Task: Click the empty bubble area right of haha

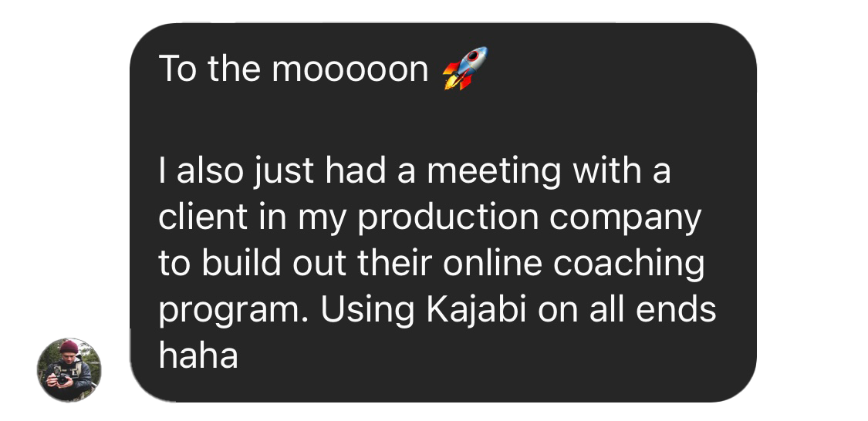Action: (493, 356)
